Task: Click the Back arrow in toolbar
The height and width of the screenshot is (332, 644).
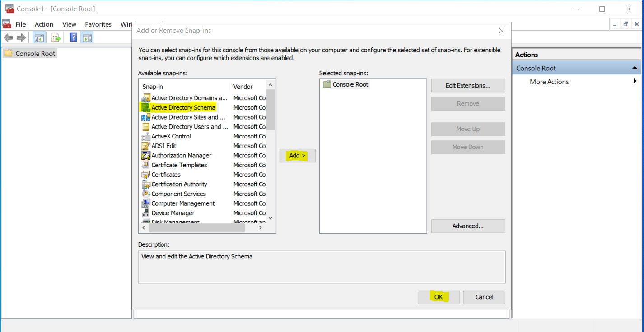Action: (x=8, y=38)
